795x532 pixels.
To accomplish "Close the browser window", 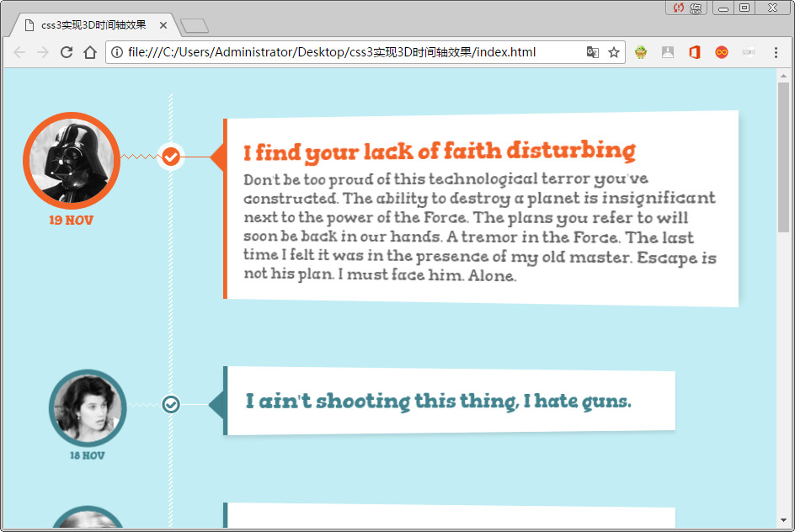I will [x=773, y=8].
